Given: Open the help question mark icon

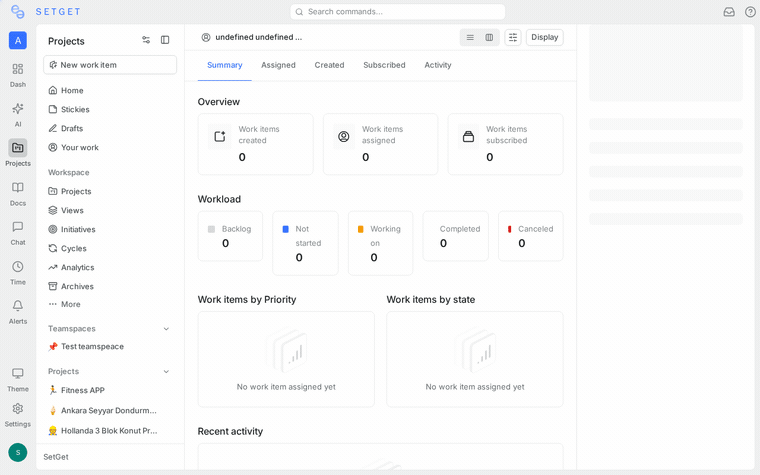Looking at the screenshot, I should pyautogui.click(x=750, y=12).
